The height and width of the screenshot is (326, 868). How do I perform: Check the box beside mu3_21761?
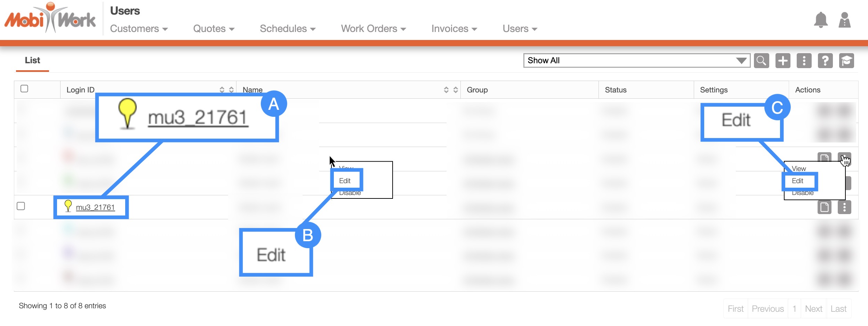point(21,206)
